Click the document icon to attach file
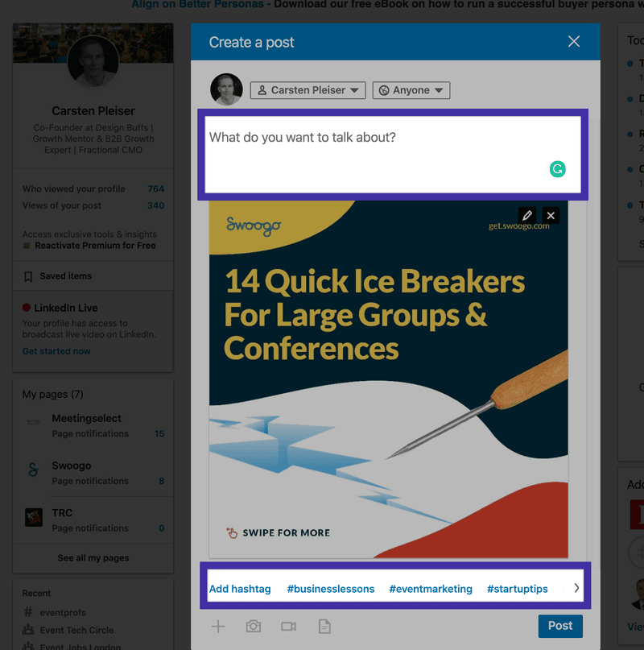 [324, 627]
